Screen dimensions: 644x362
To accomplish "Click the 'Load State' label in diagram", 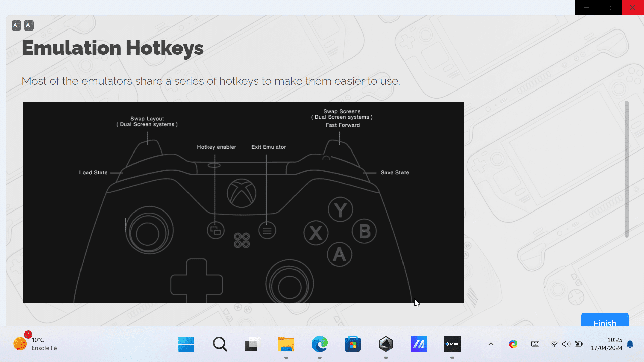I will click(x=93, y=173).
